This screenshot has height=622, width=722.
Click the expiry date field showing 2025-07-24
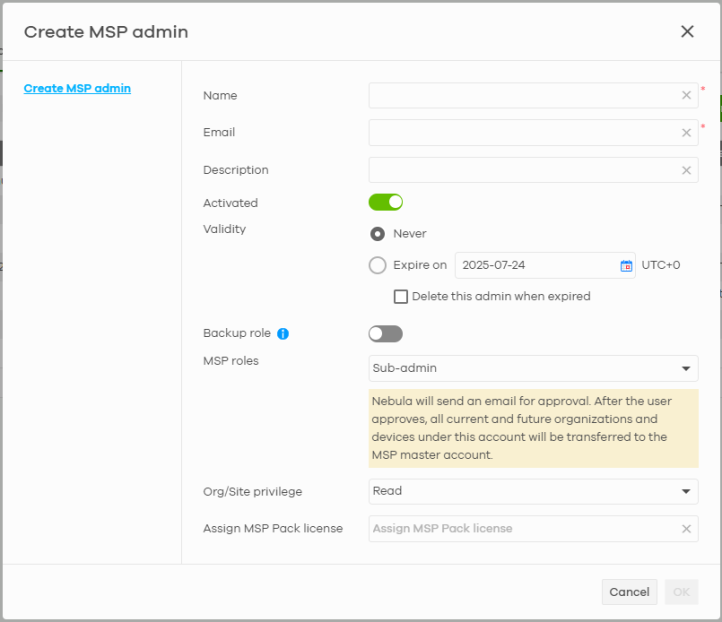click(535, 266)
